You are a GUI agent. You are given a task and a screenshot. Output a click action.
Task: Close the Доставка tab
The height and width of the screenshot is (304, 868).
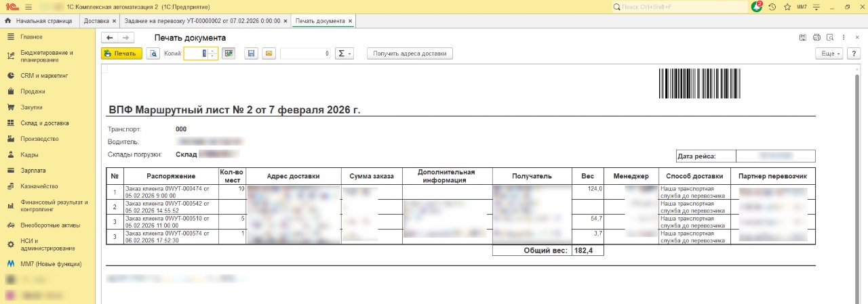[x=115, y=21]
